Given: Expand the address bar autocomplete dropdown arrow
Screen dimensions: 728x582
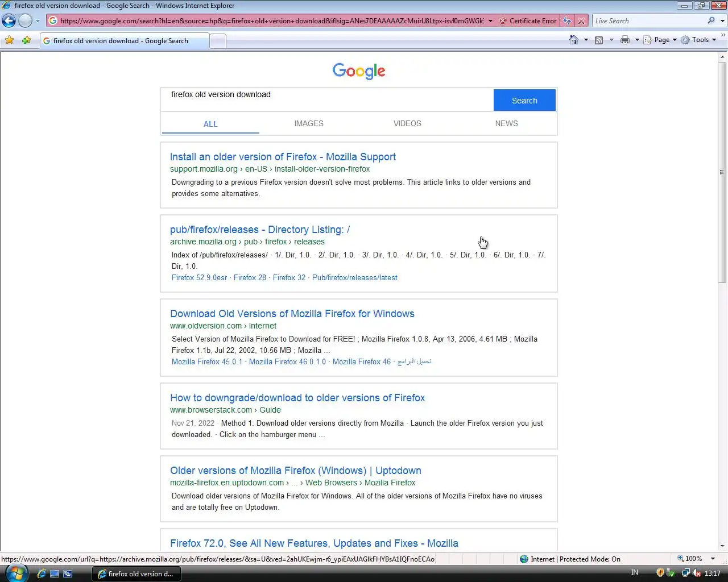Looking at the screenshot, I should coord(490,21).
